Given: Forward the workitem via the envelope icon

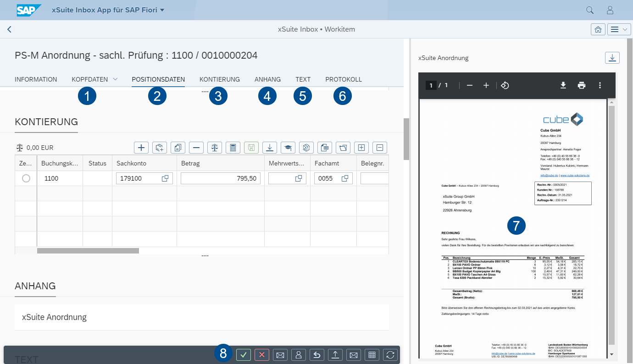Looking at the screenshot, I should click(x=280, y=354).
